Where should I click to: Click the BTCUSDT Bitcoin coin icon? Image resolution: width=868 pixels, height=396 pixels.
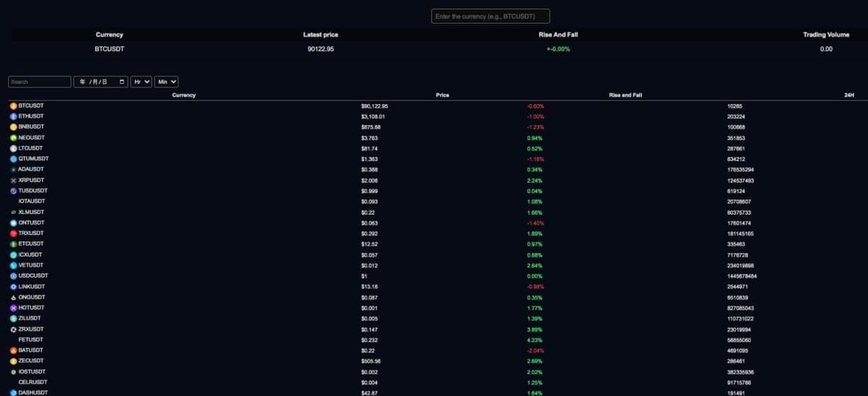13,106
